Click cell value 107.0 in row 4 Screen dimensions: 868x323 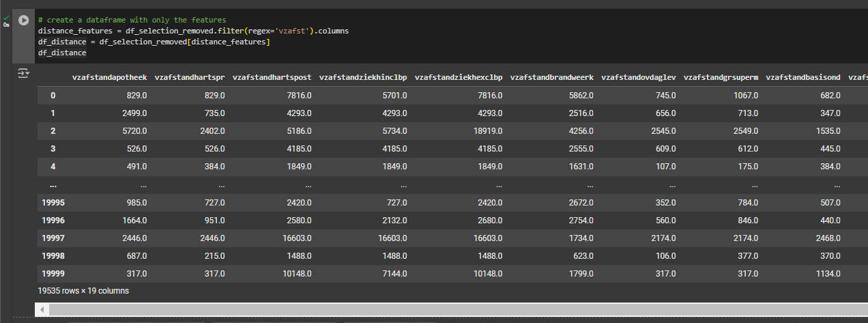(x=665, y=167)
